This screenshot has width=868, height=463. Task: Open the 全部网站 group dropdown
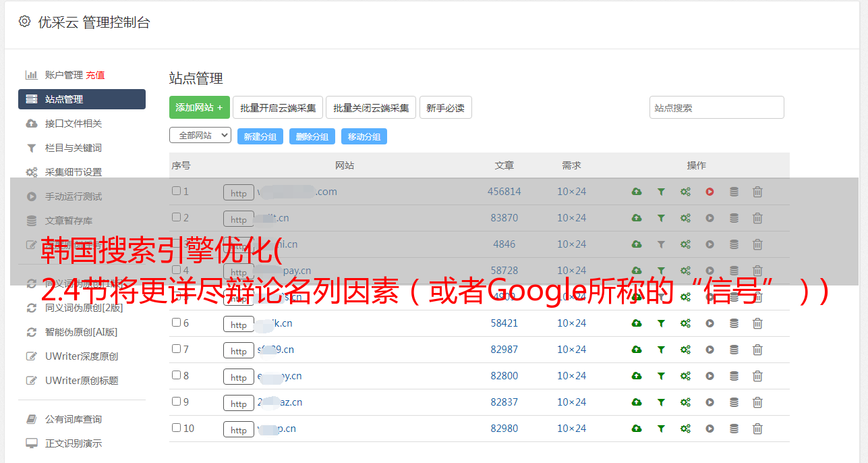tap(200, 136)
